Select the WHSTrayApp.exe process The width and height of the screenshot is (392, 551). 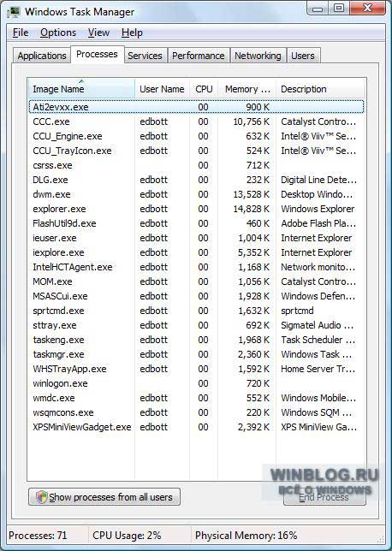click(196, 369)
